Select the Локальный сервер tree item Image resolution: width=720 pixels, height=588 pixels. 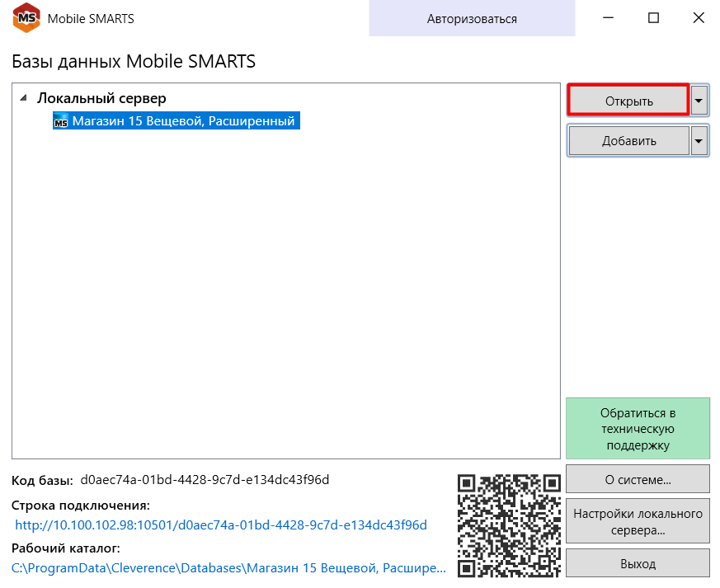pos(101,98)
